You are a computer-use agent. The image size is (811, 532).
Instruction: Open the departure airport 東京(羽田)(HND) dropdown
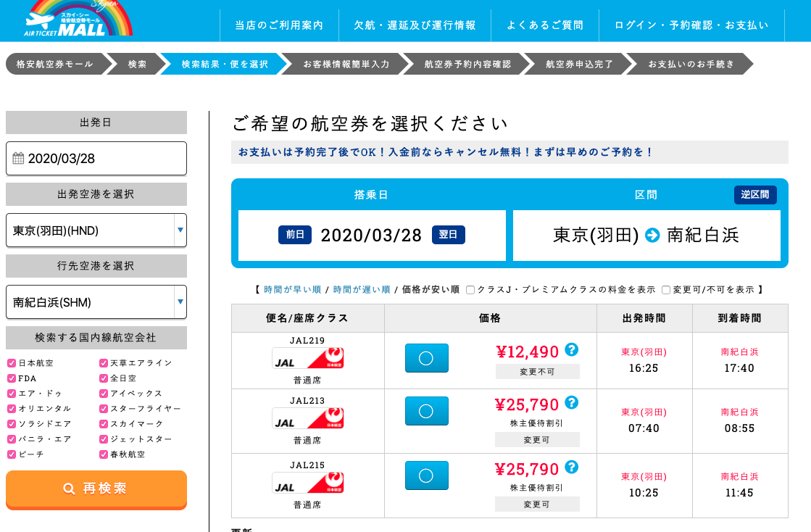(96, 230)
